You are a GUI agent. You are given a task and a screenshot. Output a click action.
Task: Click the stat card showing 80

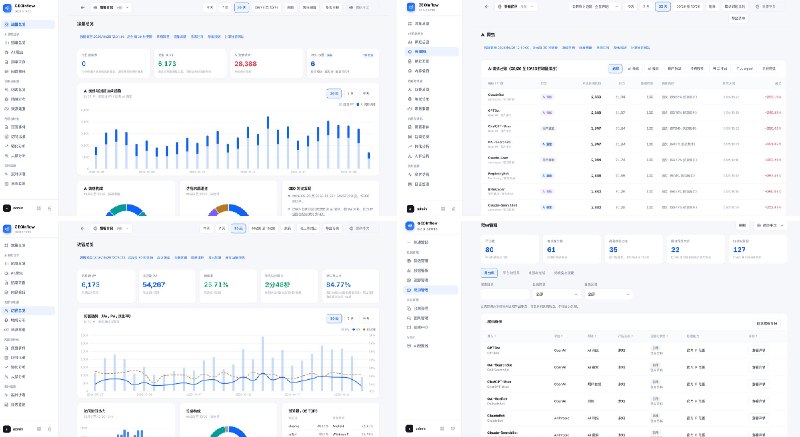point(509,249)
